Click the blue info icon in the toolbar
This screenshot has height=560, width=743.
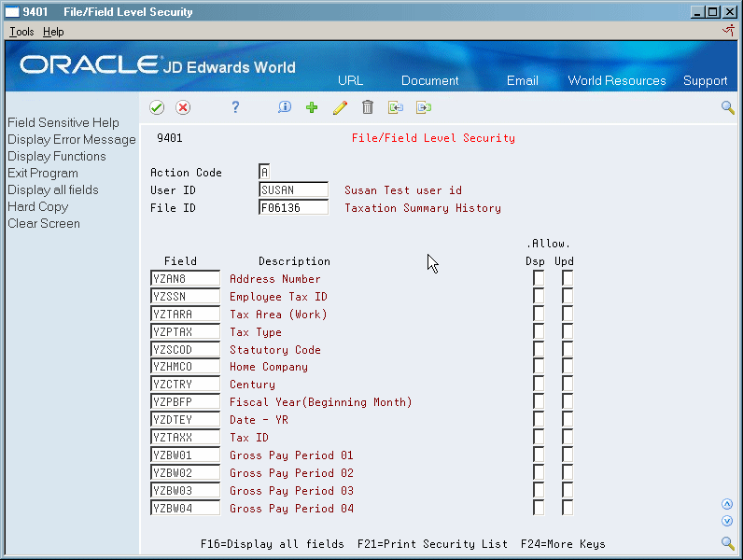(285, 107)
